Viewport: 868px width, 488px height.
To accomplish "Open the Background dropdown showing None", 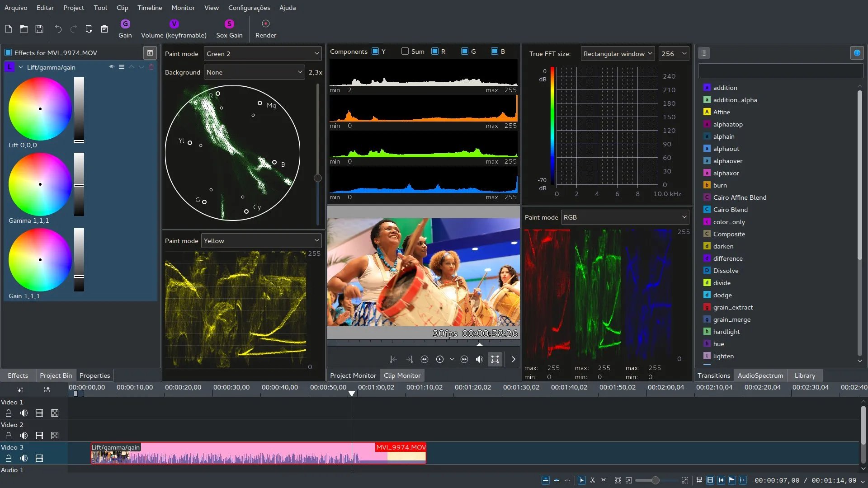I will (254, 72).
